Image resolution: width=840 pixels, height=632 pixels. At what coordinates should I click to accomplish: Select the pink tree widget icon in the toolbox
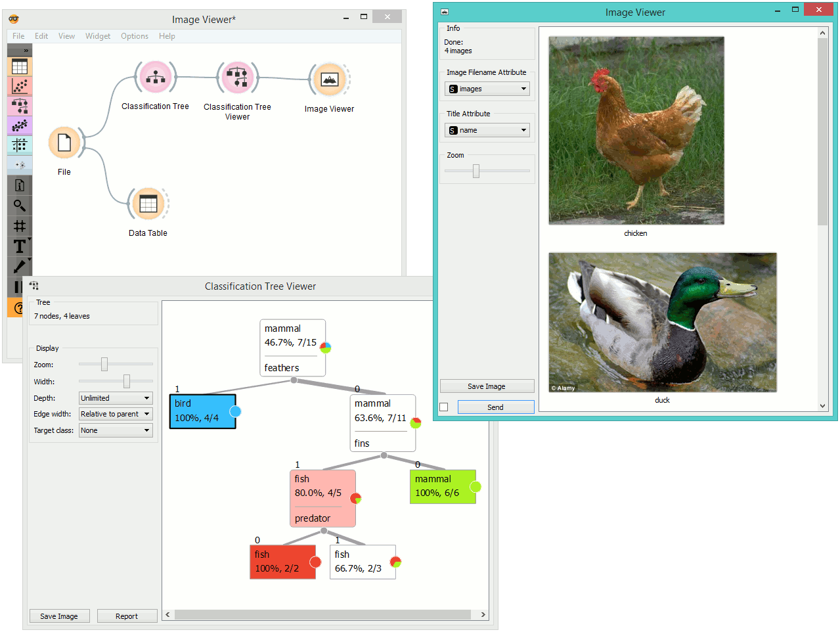click(x=18, y=105)
